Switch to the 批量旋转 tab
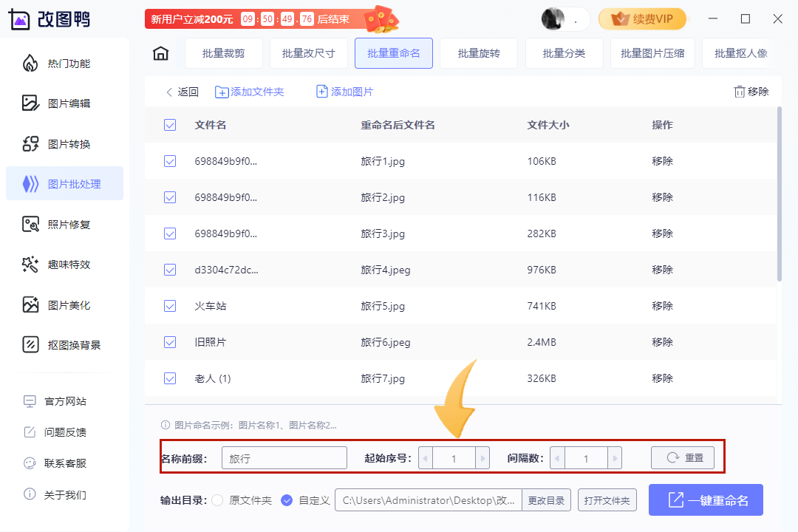The height and width of the screenshot is (532, 798). tap(478, 53)
